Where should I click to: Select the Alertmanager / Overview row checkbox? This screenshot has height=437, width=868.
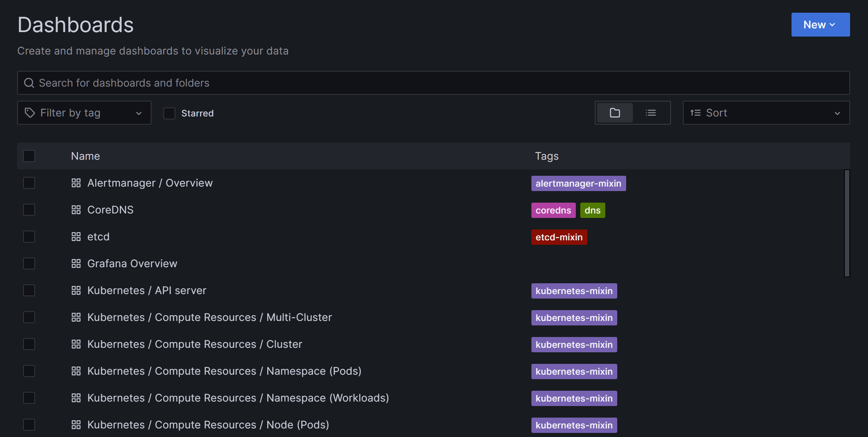click(29, 183)
